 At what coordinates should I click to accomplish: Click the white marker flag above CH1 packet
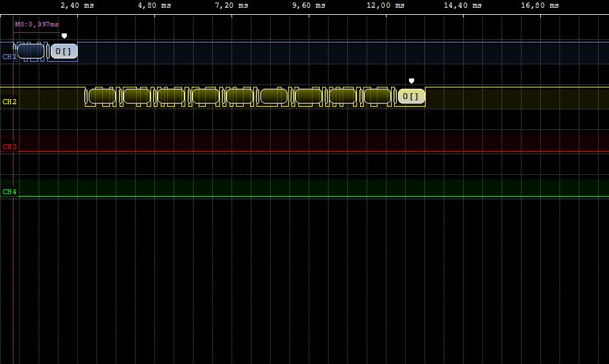coord(64,36)
